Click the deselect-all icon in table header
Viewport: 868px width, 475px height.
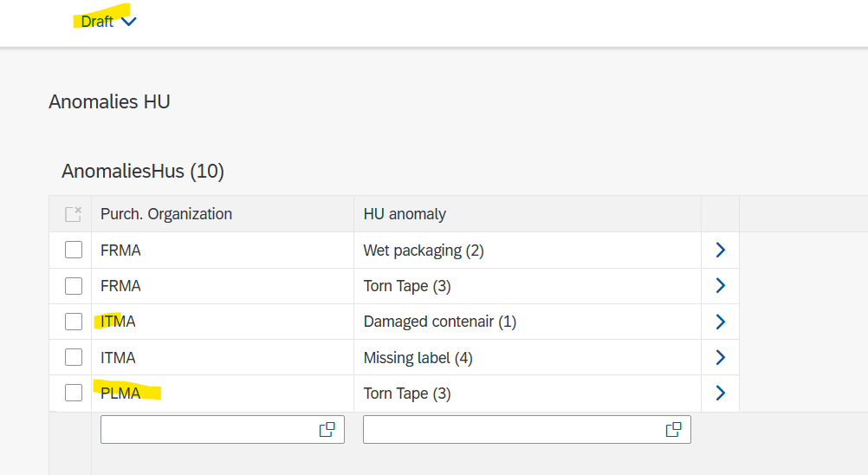pyautogui.click(x=74, y=214)
